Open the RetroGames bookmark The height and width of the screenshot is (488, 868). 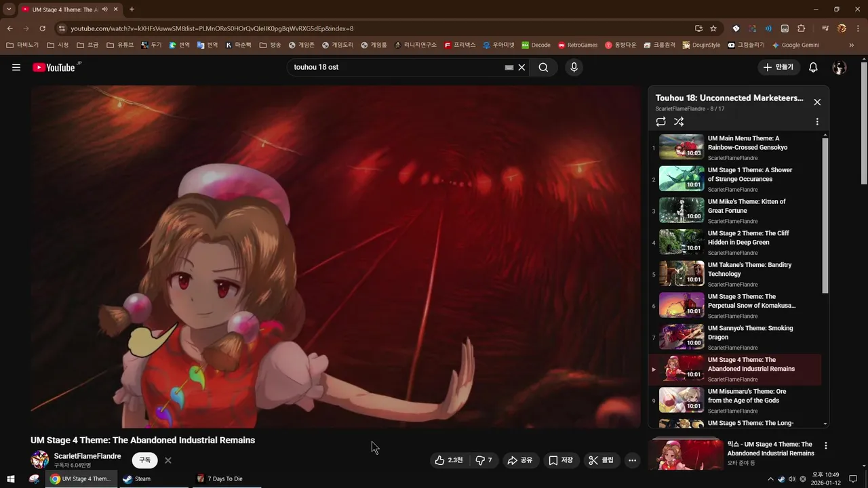click(578, 45)
